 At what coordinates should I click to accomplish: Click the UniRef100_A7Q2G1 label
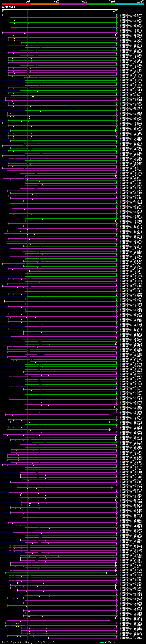pos(131,145)
